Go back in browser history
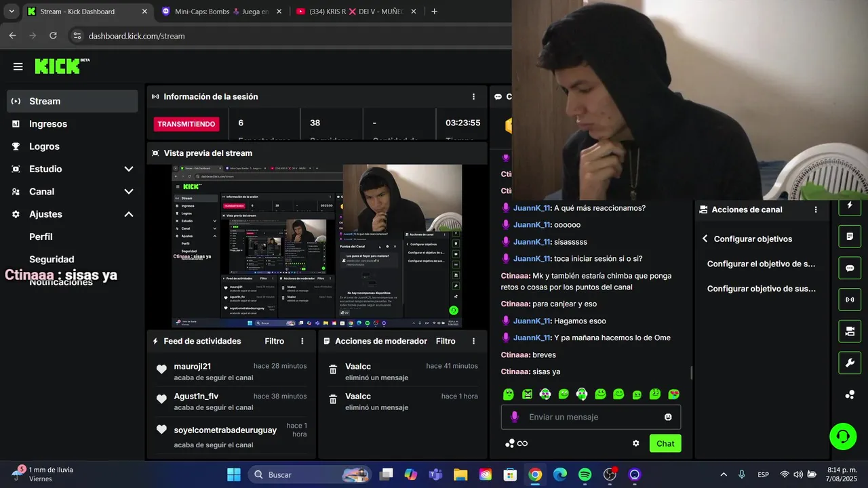The height and width of the screenshot is (488, 868). coord(12,35)
